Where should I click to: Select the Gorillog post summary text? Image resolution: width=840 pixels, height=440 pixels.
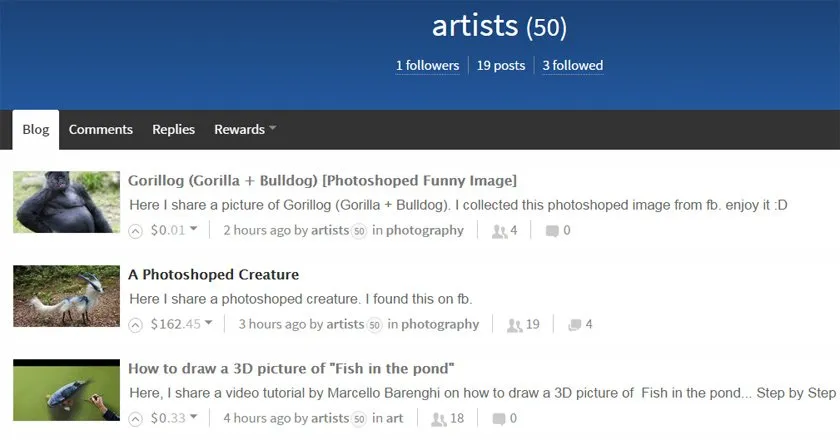[x=459, y=205]
